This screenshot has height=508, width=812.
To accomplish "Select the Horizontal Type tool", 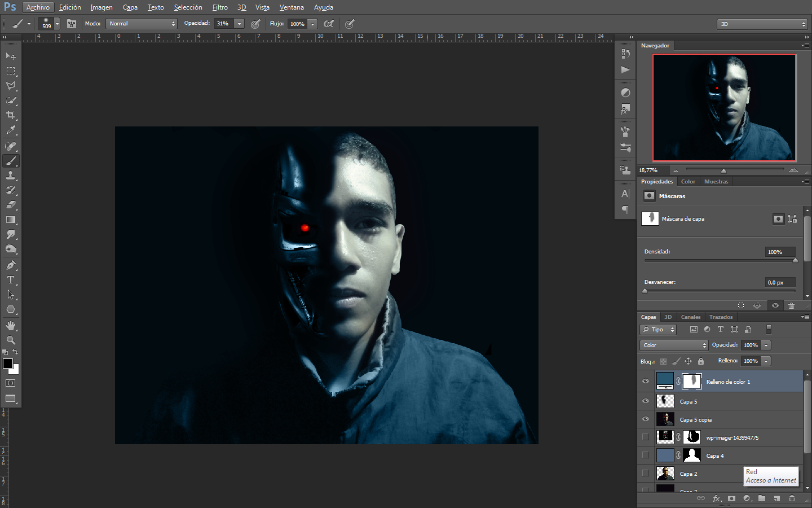I will click(11, 280).
